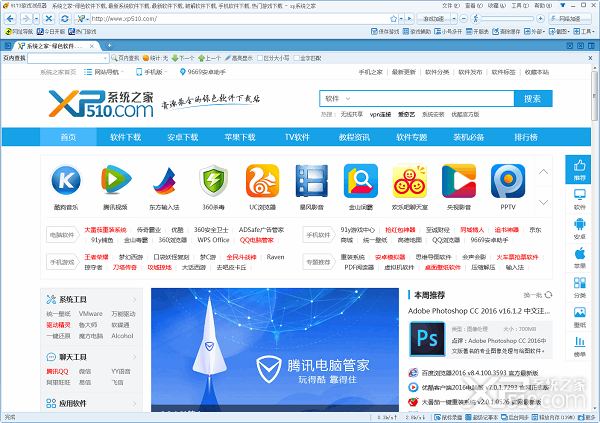The image size is (600, 423).
Task: Stop loading with the X toolbar button
Action: click(49, 18)
